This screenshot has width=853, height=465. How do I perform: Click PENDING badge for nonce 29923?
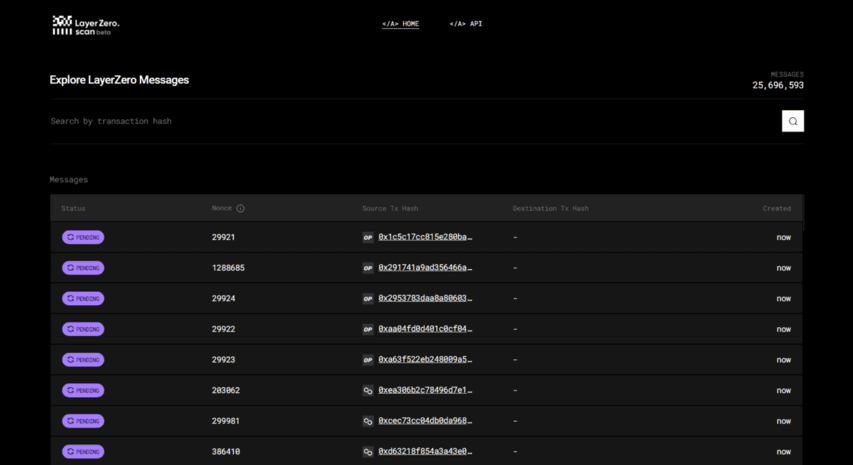pyautogui.click(x=83, y=359)
